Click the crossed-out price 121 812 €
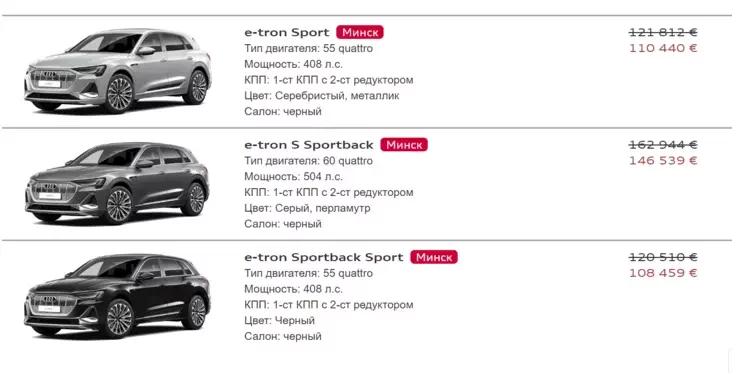 click(x=663, y=33)
